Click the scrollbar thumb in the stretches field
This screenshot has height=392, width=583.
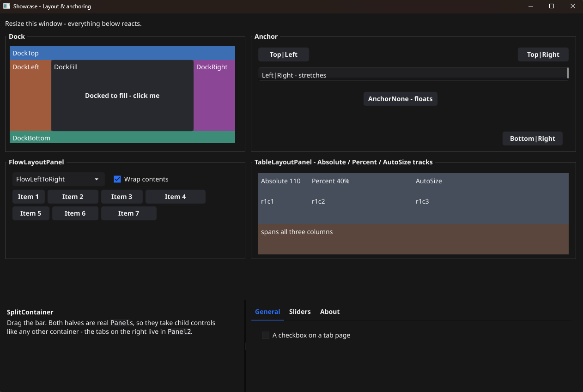coord(568,73)
